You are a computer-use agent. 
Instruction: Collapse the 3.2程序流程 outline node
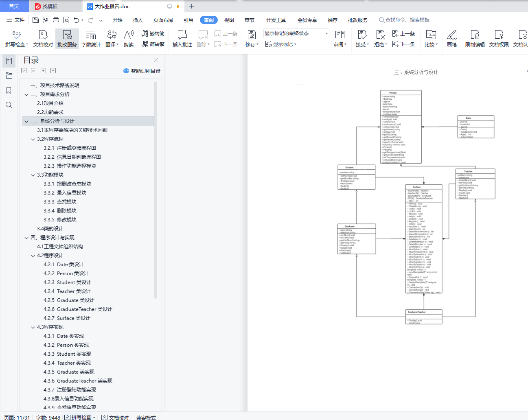(x=33, y=139)
